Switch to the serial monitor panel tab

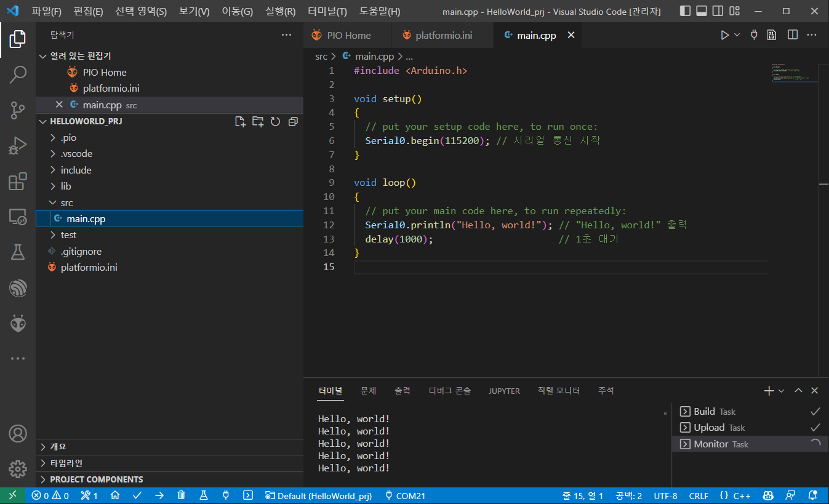(559, 391)
